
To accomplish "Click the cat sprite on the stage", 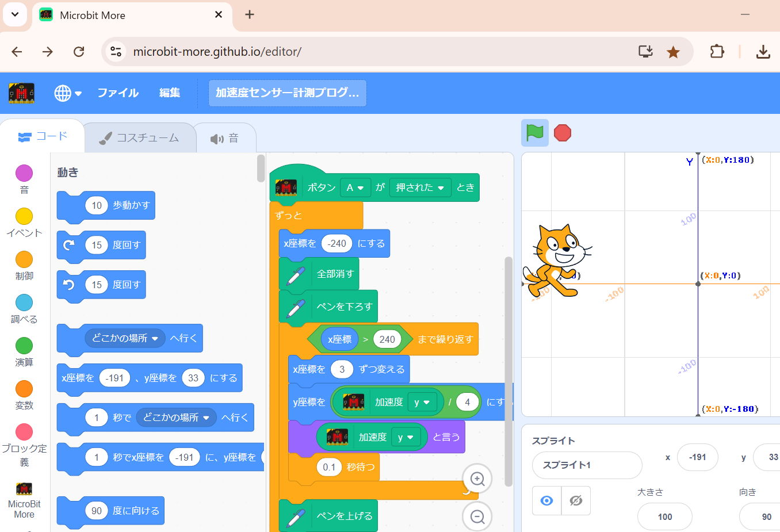I will coord(556,260).
